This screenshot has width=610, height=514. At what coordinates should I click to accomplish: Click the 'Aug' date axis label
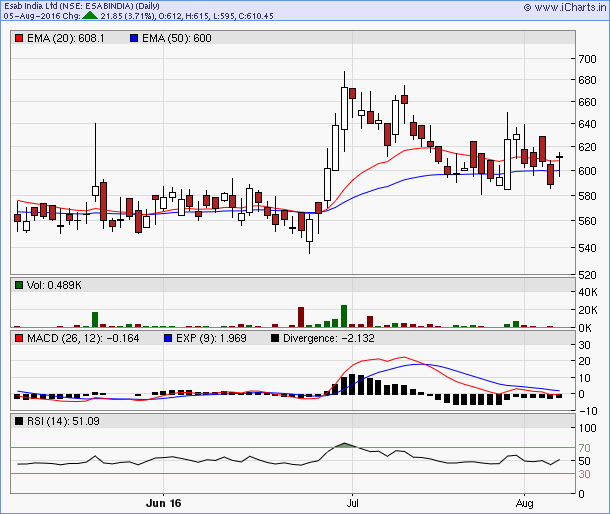524,503
